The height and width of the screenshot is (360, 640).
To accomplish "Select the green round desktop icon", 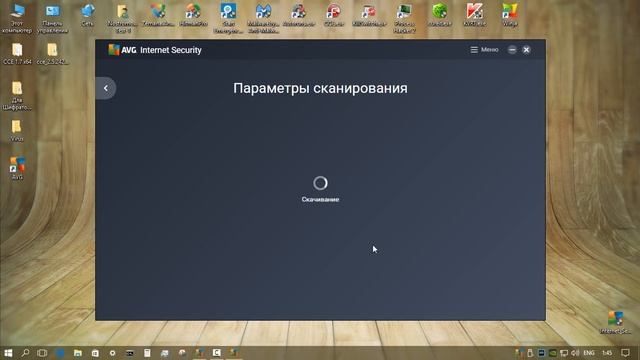I will click(x=440, y=16).
